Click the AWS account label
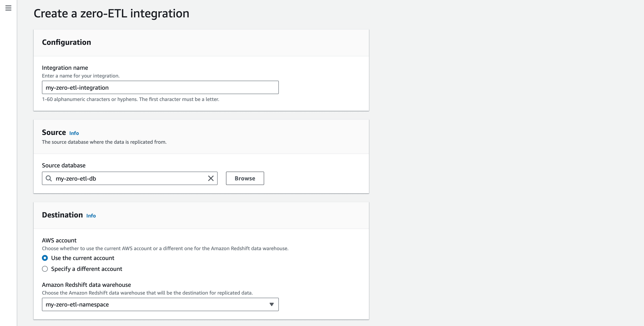The height and width of the screenshot is (326, 644). 59,240
